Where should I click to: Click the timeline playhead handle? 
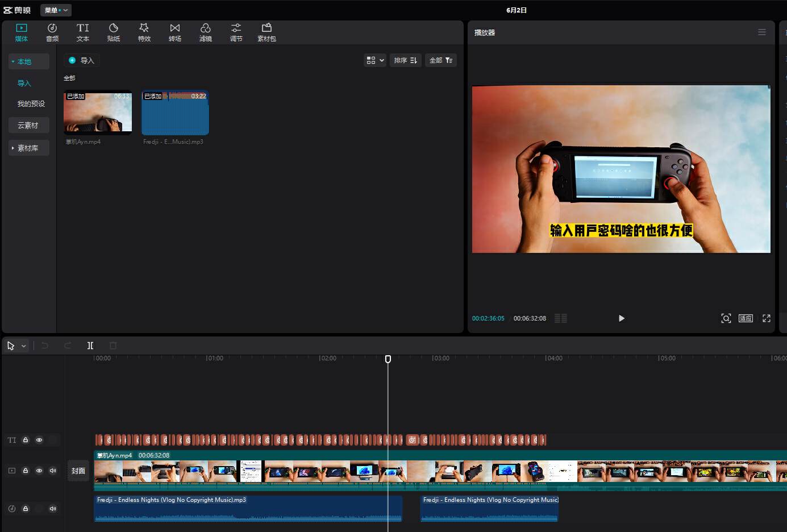[388, 359]
